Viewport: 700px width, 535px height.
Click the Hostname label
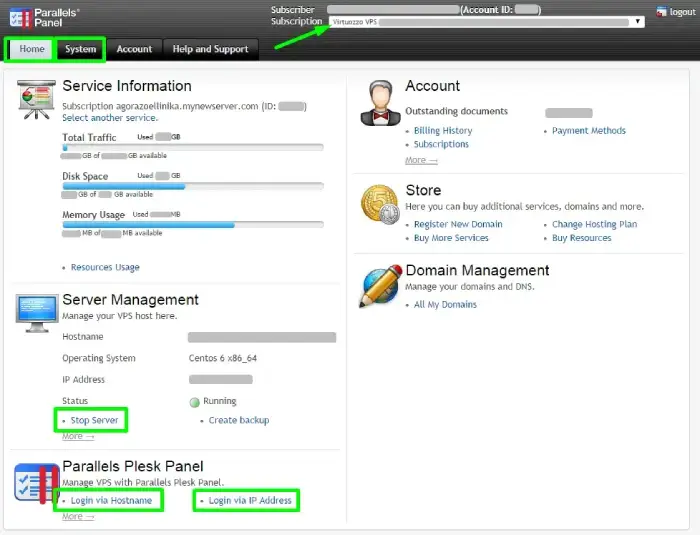click(83, 337)
